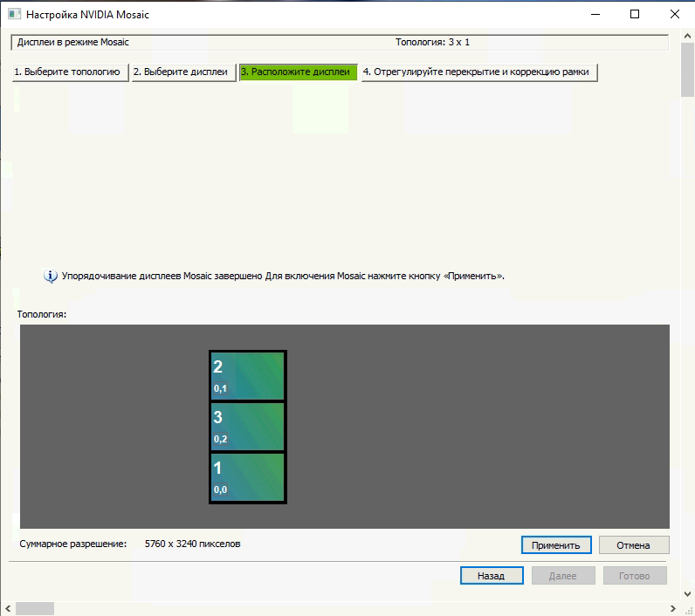Click the Дисплеи в режиме Mosaic header

(x=72, y=42)
